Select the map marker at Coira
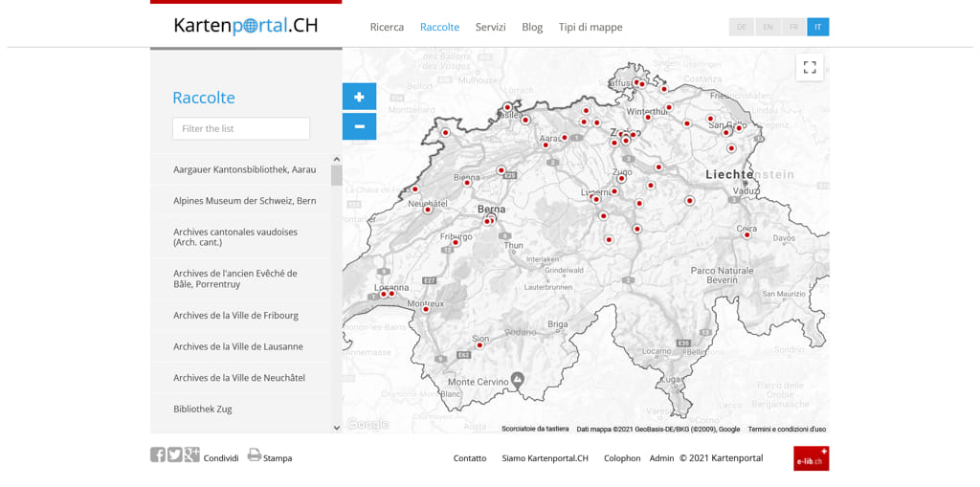Viewport: 980px width, 487px height. pos(746,235)
